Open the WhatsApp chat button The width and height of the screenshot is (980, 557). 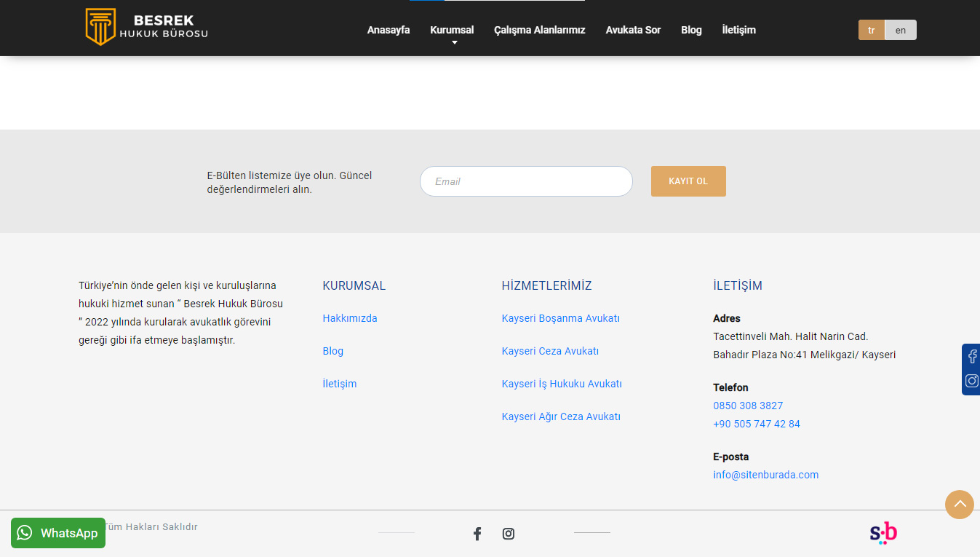tap(58, 533)
